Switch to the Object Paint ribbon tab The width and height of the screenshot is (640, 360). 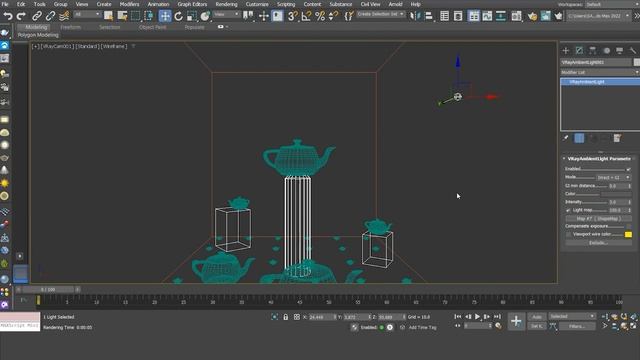point(153,27)
